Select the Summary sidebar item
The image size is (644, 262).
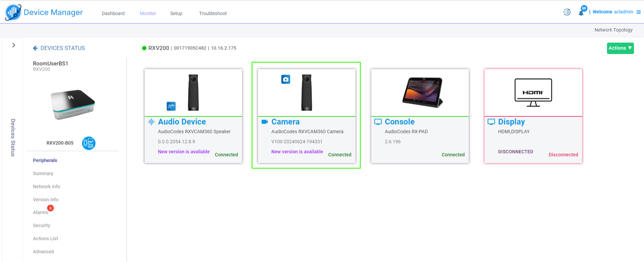pyautogui.click(x=43, y=173)
